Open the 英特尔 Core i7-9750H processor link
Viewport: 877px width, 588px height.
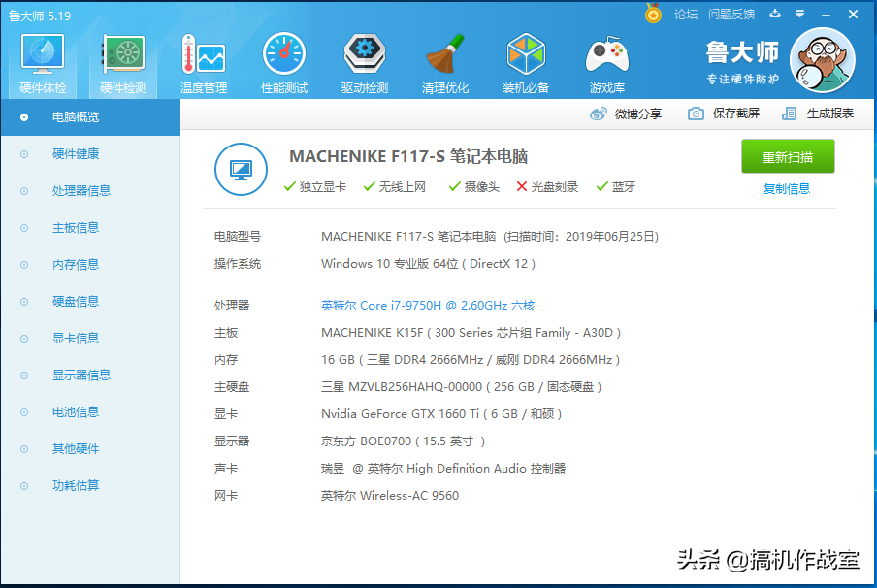point(428,306)
